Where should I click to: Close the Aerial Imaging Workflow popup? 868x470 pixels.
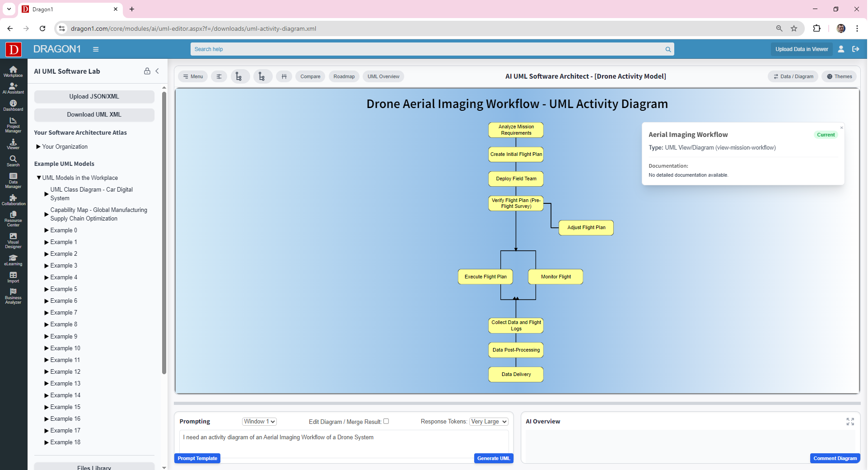842,128
